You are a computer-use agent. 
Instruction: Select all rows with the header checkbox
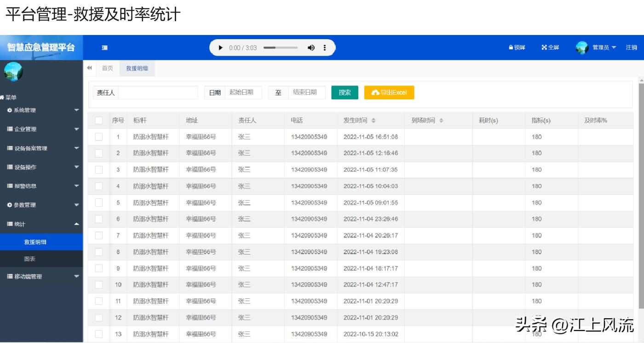pyautogui.click(x=99, y=120)
